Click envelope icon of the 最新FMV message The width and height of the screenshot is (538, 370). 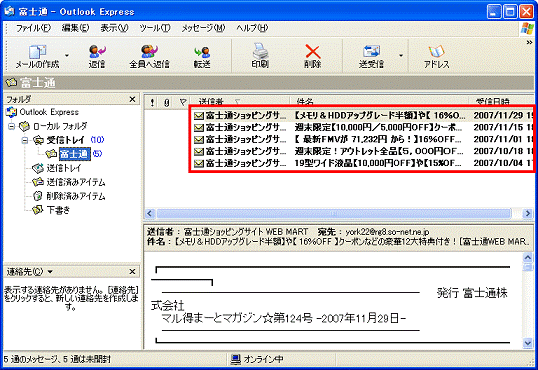click(199, 140)
